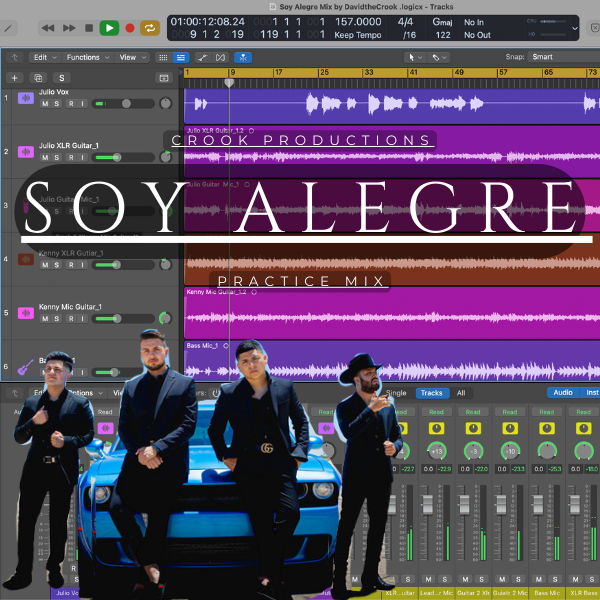Click the 4/4 time signature in LCD

coord(405,22)
